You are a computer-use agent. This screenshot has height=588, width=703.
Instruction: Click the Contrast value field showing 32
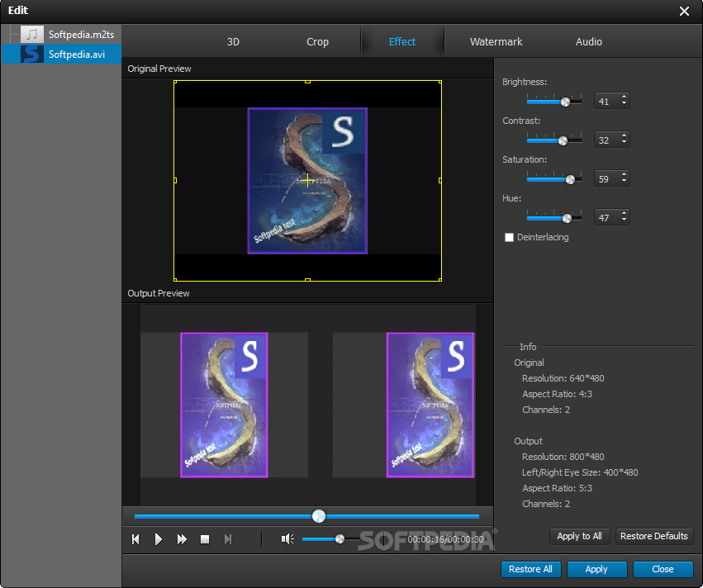point(607,140)
